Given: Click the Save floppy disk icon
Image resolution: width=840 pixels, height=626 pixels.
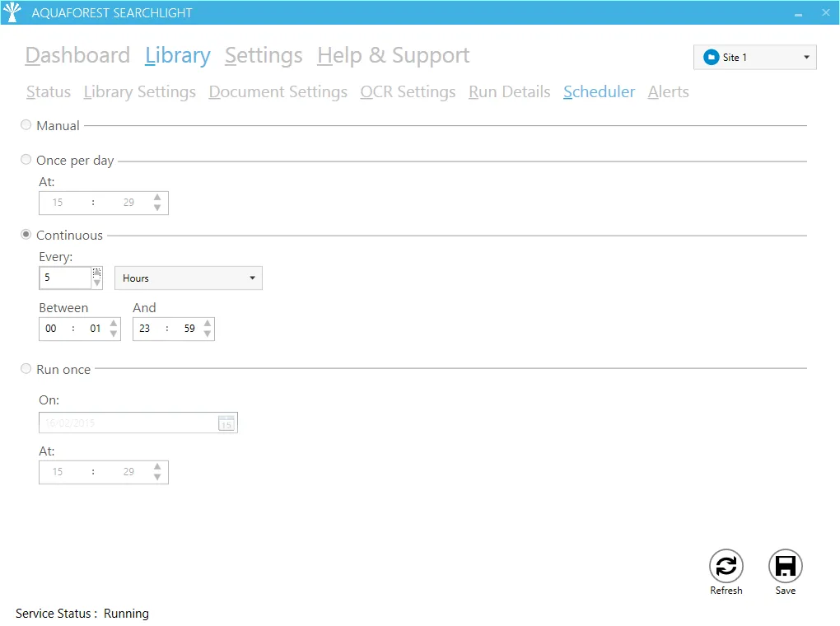Looking at the screenshot, I should (786, 566).
